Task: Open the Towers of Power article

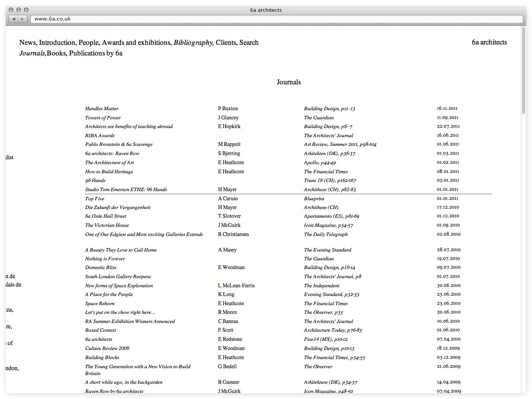Action: (103, 118)
